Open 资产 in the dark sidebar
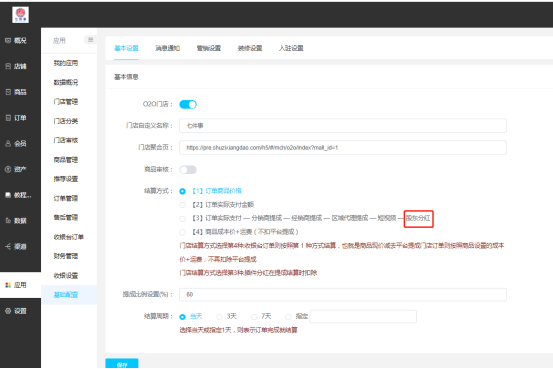Viewport: 553px width, 369px height. point(16,169)
